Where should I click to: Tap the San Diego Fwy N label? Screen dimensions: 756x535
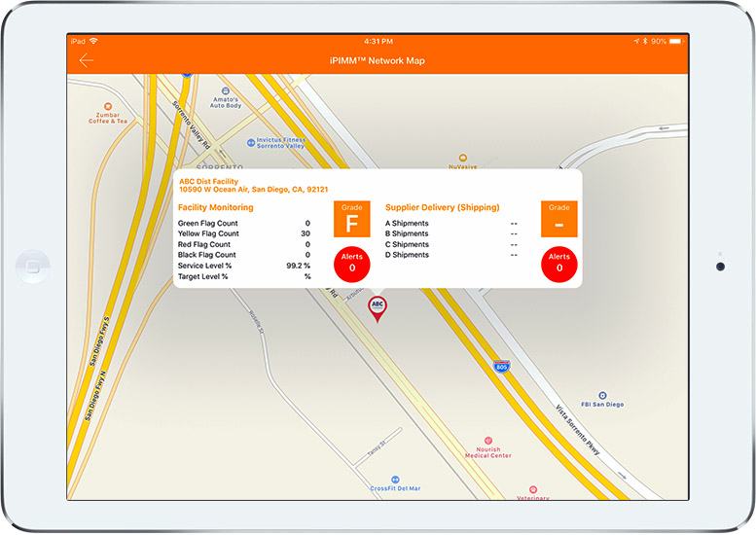[x=95, y=396]
